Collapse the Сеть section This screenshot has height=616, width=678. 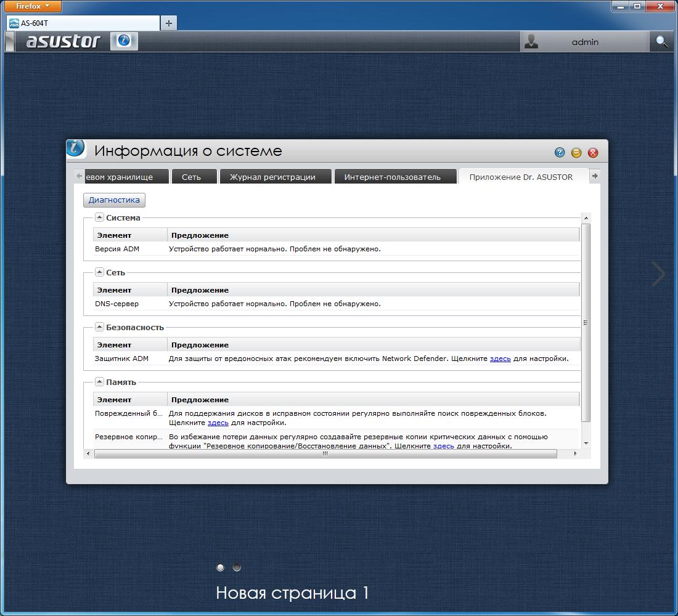[99, 272]
